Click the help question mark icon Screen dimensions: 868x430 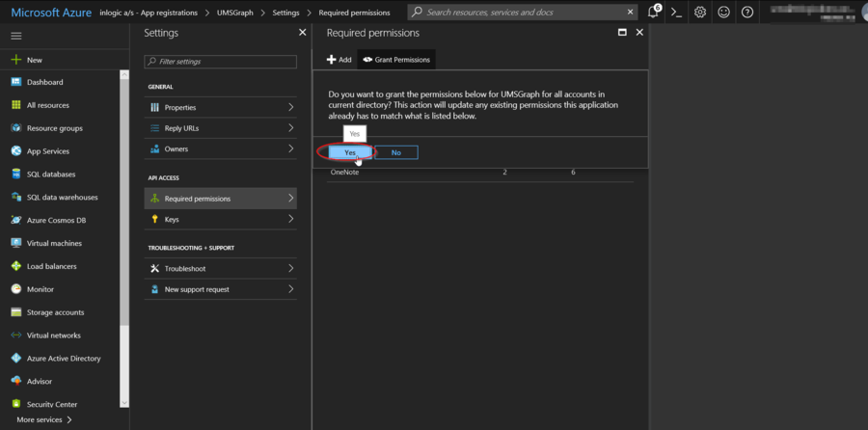point(748,13)
